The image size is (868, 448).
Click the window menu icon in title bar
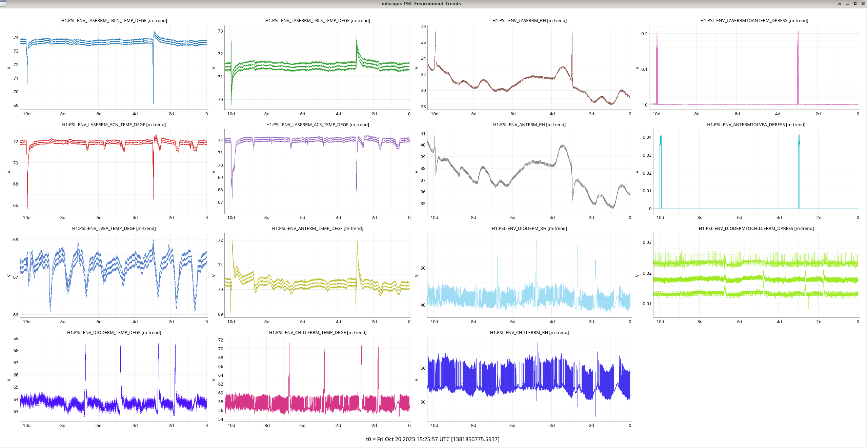(x=3, y=3)
